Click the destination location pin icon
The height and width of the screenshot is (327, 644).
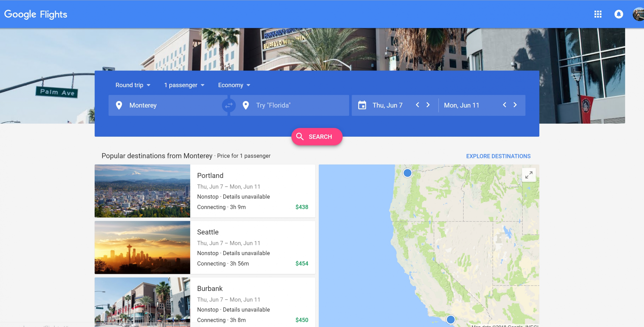coord(246,105)
